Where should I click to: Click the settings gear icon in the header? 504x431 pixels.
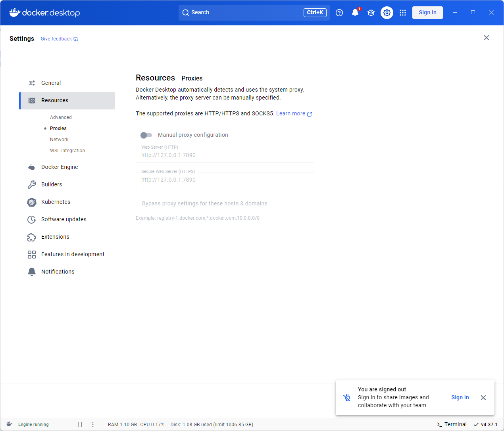tap(387, 13)
